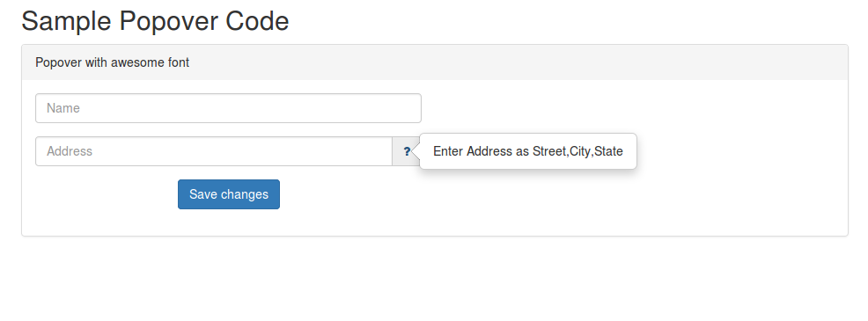Click the 'Name' placeholder text
The image size is (868, 321).
coord(63,108)
